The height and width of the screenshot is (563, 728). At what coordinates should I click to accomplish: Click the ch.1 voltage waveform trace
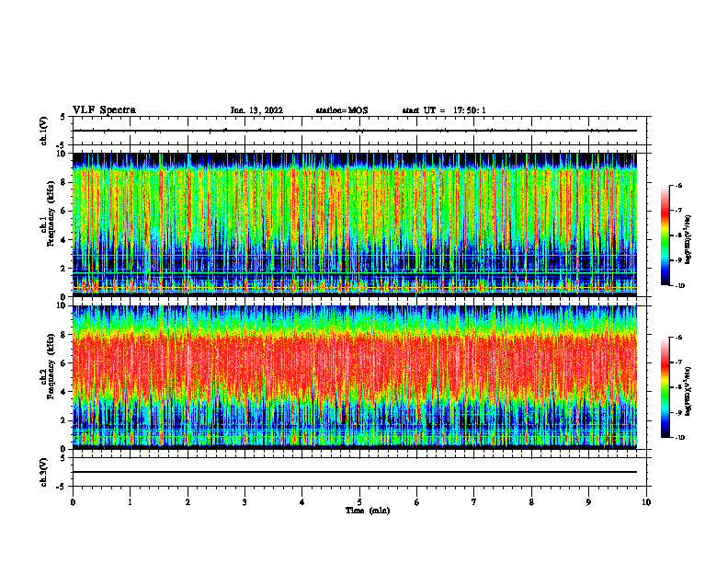pos(354,131)
